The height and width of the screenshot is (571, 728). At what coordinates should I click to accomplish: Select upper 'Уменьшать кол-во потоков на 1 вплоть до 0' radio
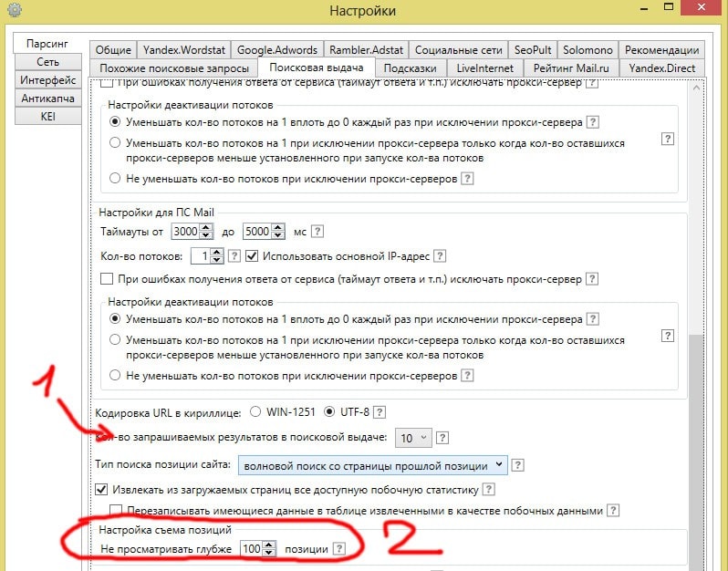click(x=115, y=122)
